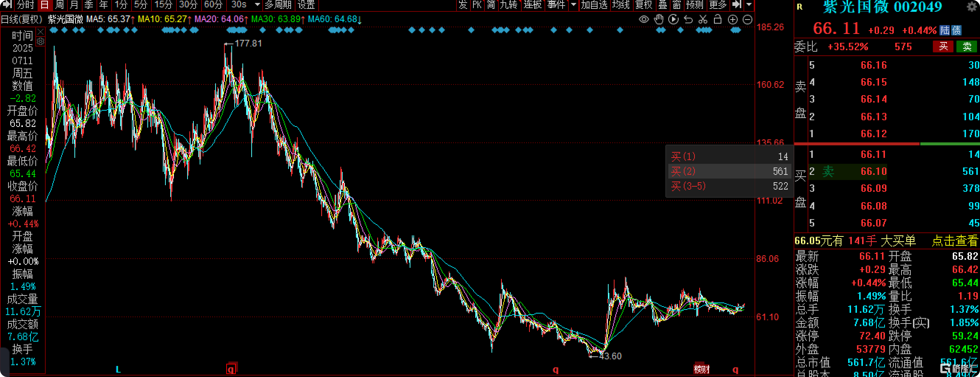This screenshot has height=377, width=980.
Task: Click the 卖 label in bid row 2
Action: pyautogui.click(x=828, y=172)
